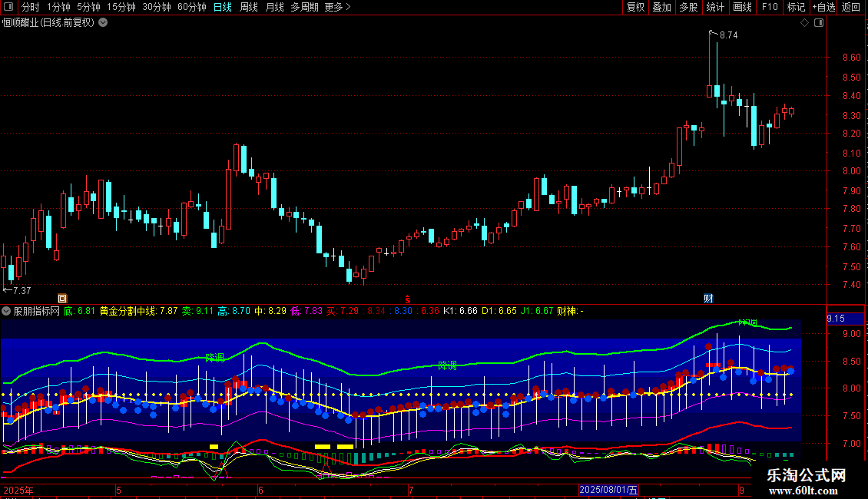The image size is (868, 499).
Task: Click the +自选 add to watchlist button
Action: [x=823, y=7]
